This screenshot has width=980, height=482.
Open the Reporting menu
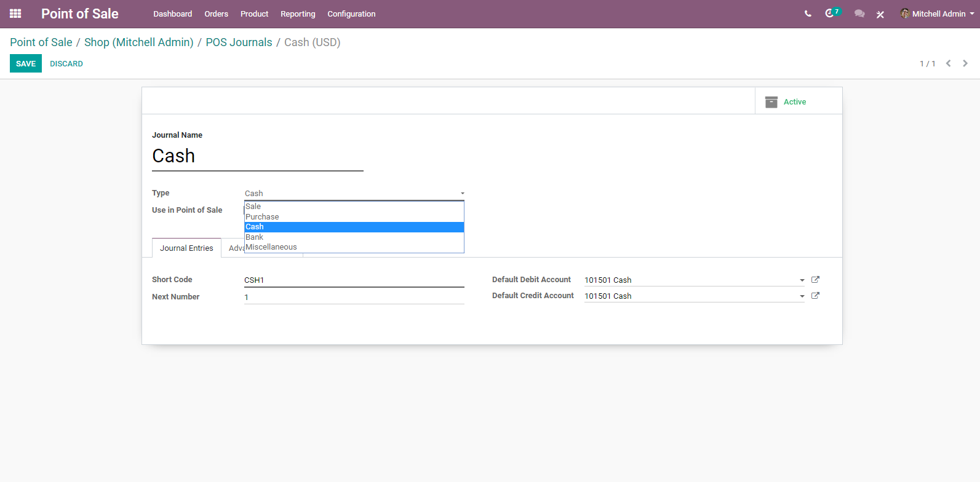click(x=298, y=14)
